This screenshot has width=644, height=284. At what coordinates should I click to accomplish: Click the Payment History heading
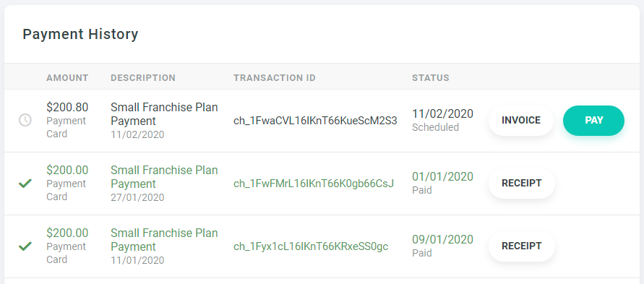[x=80, y=34]
